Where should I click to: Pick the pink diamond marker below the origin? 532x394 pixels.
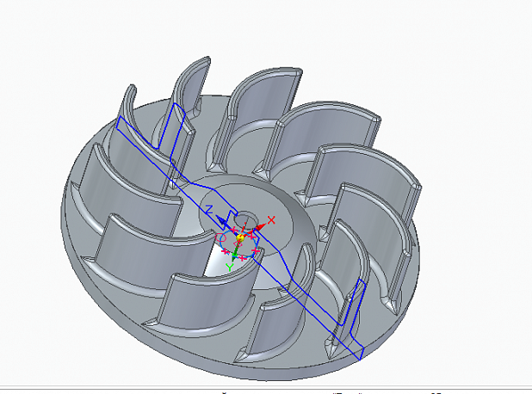point(238,244)
